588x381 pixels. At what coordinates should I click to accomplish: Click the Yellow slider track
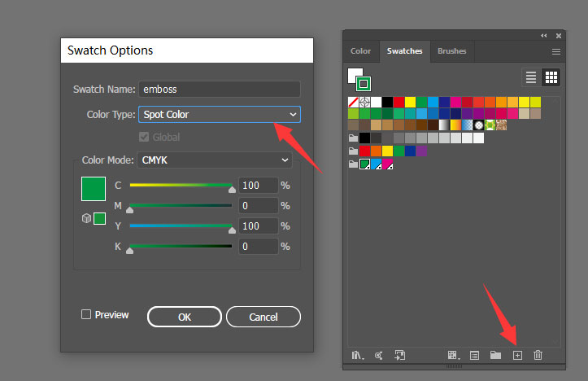181,226
